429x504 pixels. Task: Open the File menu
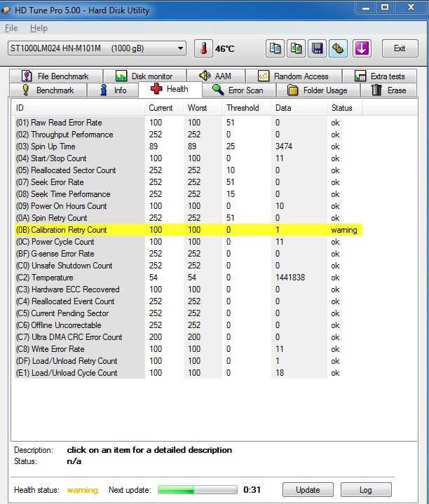click(11, 28)
